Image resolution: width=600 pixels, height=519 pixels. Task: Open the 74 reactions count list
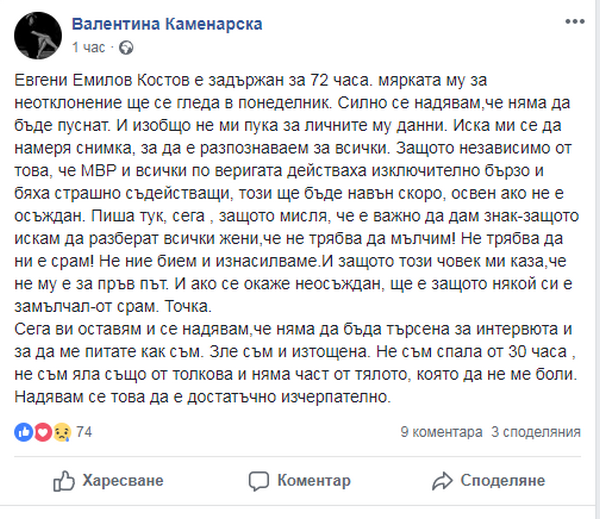[x=84, y=432]
